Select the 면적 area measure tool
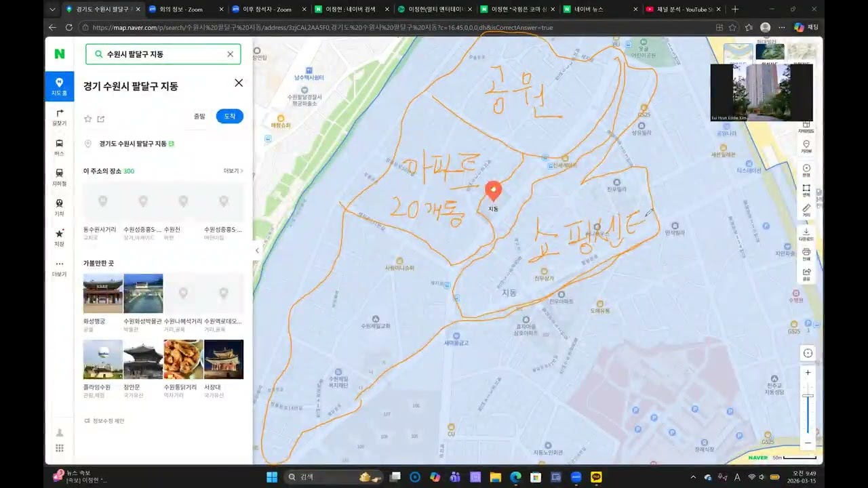Image resolution: width=868 pixels, height=488 pixels. click(806, 190)
